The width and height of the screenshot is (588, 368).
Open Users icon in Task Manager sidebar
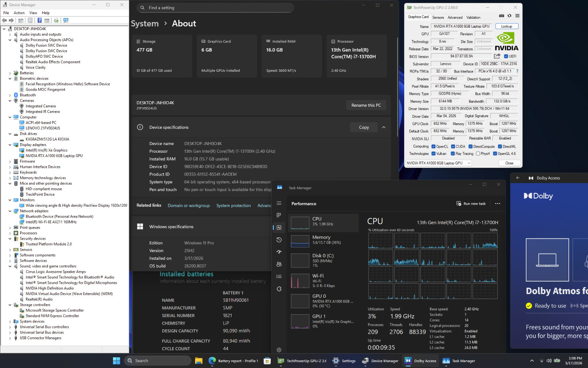point(279,264)
